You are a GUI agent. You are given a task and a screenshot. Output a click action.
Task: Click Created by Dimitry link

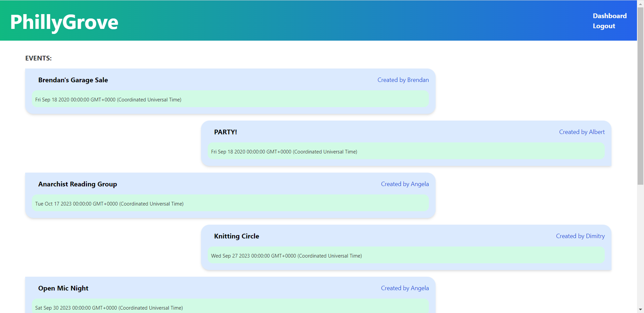point(580,236)
